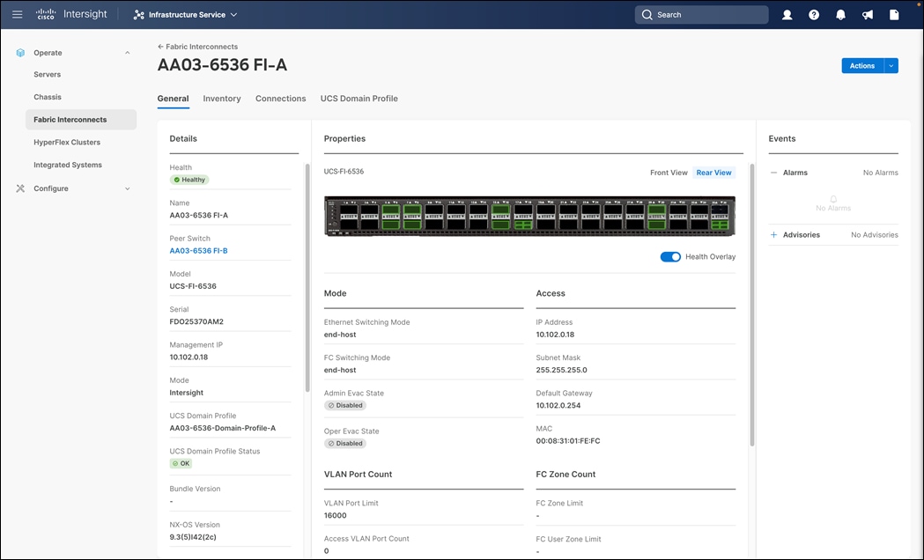Click the help question mark icon
This screenshot has height=560, width=924.
[x=813, y=14]
